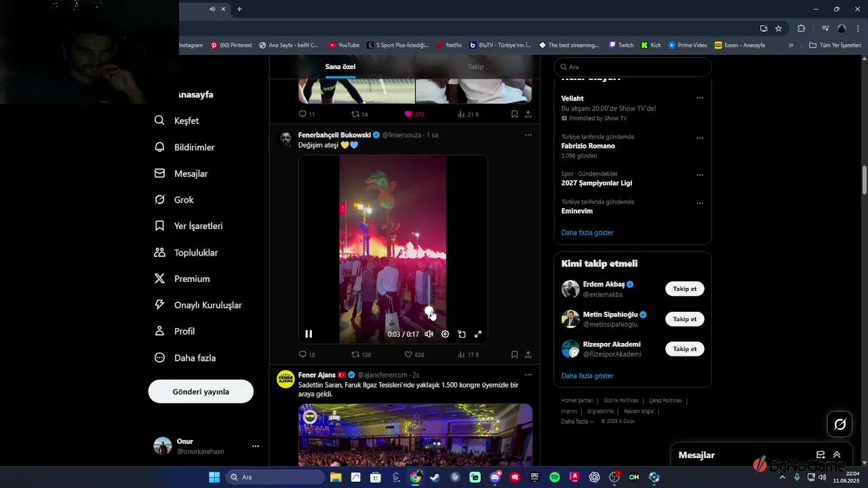The width and height of the screenshot is (868, 488).
Task: Bookmark the top partially visible post
Action: pyautogui.click(x=515, y=115)
